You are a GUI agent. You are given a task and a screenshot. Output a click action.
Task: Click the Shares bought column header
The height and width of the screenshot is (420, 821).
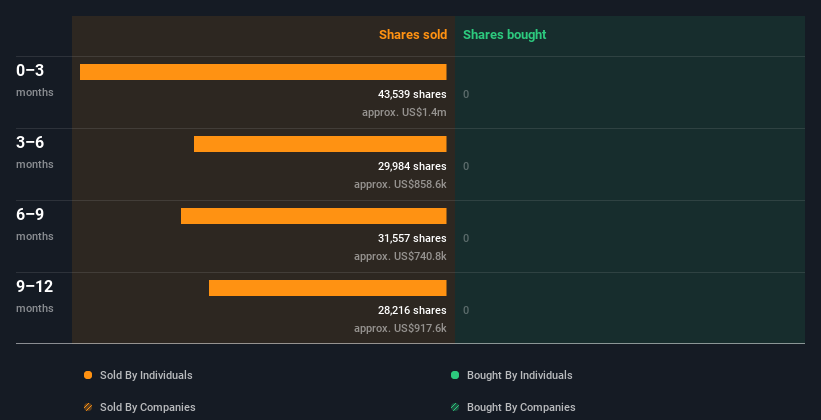coord(504,35)
